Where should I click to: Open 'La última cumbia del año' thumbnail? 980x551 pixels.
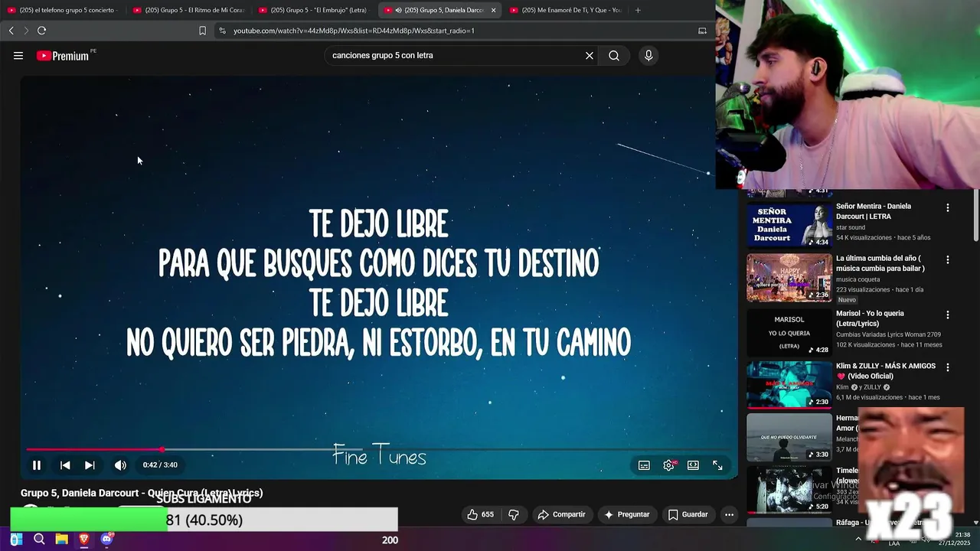click(x=789, y=278)
